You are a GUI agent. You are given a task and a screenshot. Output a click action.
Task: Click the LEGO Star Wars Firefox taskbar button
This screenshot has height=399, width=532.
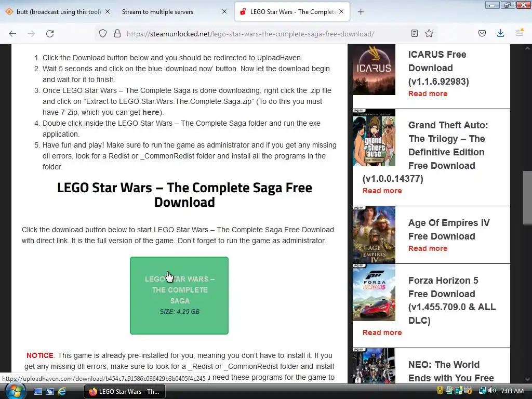tap(125, 392)
